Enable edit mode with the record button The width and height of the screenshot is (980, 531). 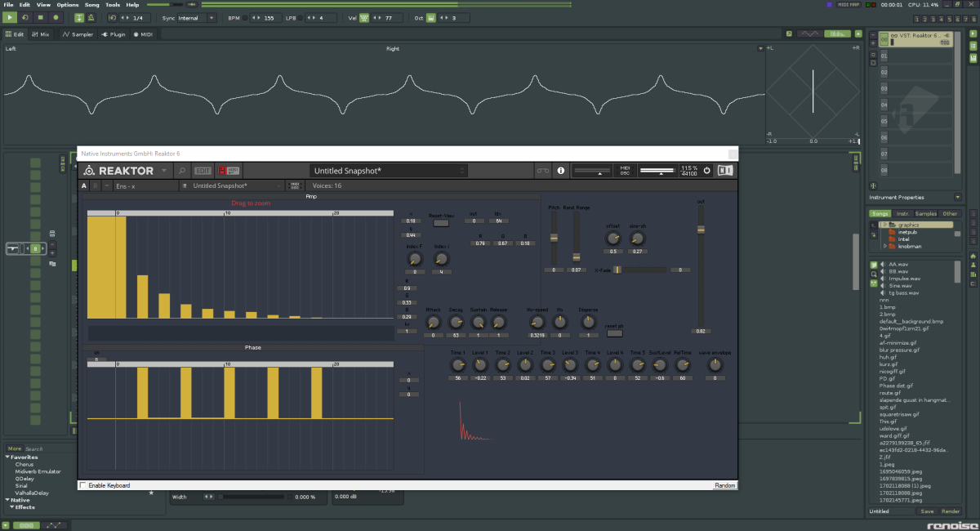point(56,17)
